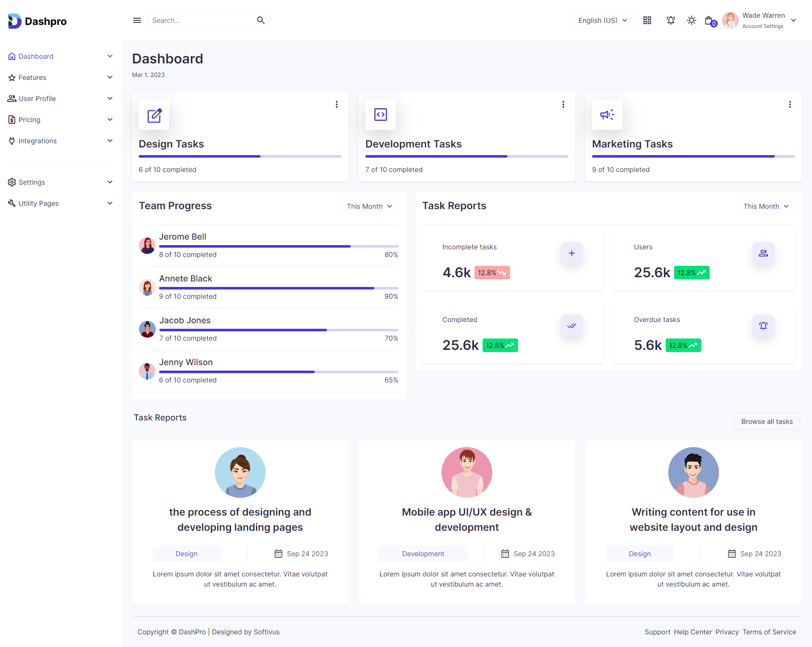Click the Browse all tasks button
812x647 pixels.
(766, 421)
